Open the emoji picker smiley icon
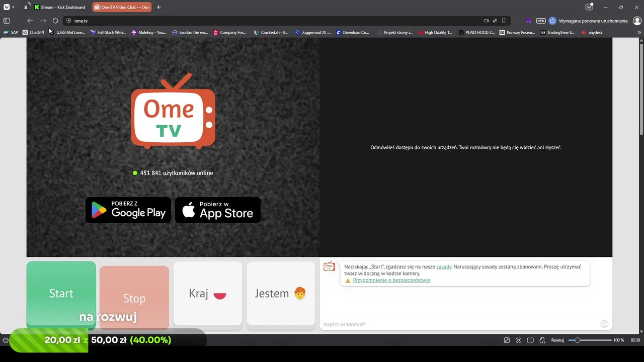 tap(604, 324)
